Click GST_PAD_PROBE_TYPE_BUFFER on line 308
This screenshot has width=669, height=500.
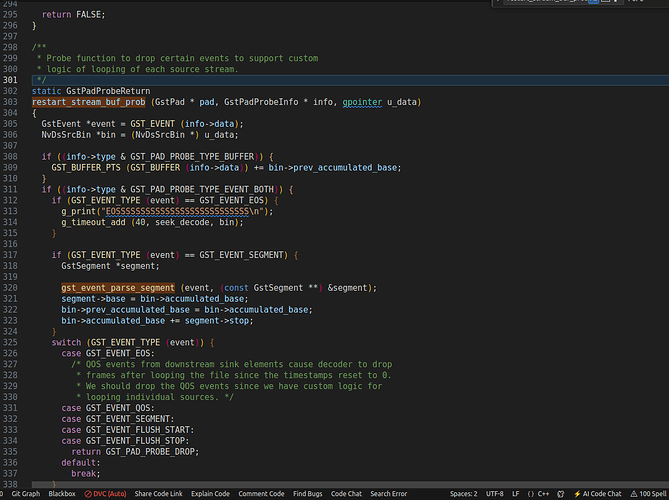pos(192,157)
